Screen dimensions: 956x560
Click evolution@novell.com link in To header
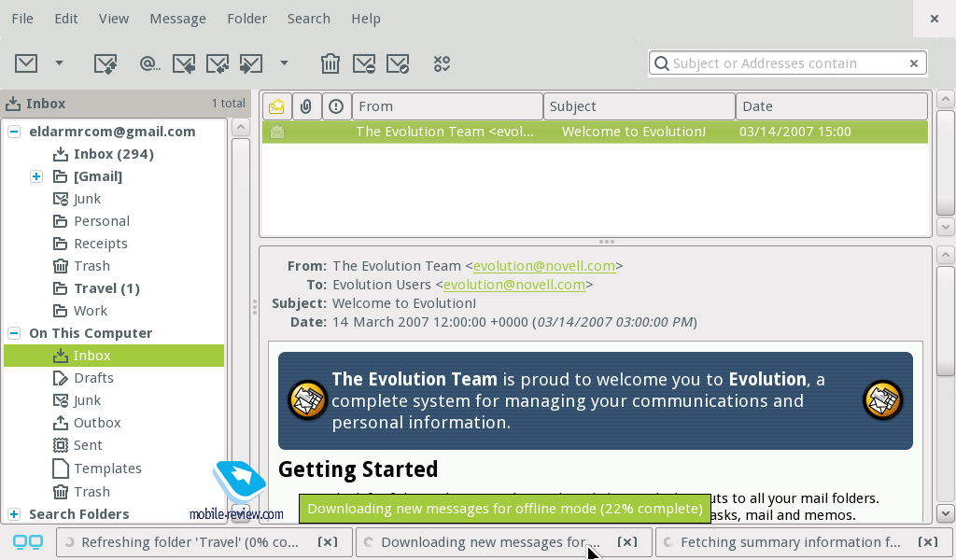[514, 286]
